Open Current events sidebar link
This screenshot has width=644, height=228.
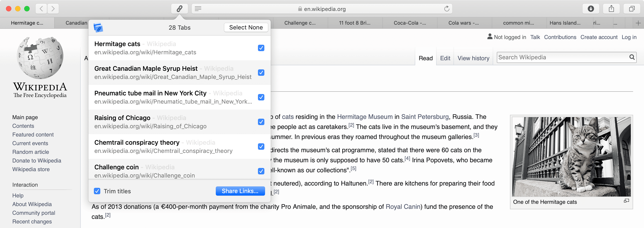[x=30, y=143]
